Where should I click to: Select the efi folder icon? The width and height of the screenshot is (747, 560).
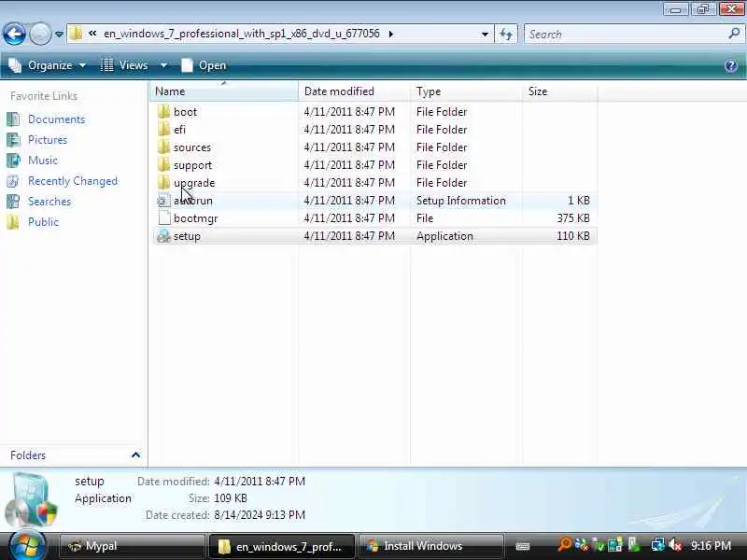(164, 129)
